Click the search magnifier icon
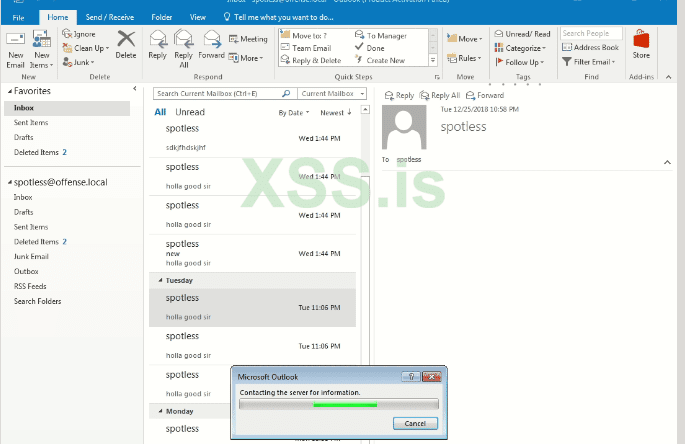 [x=286, y=94]
